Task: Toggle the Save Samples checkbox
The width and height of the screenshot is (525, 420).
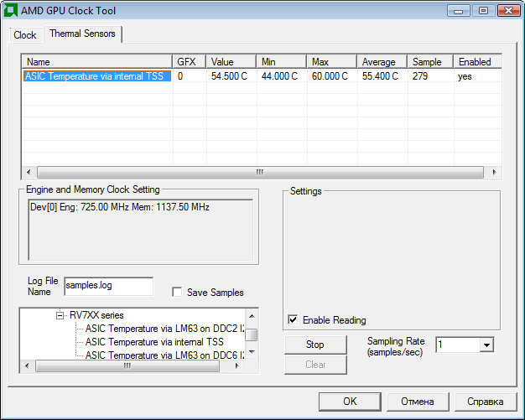Action: 177,293
